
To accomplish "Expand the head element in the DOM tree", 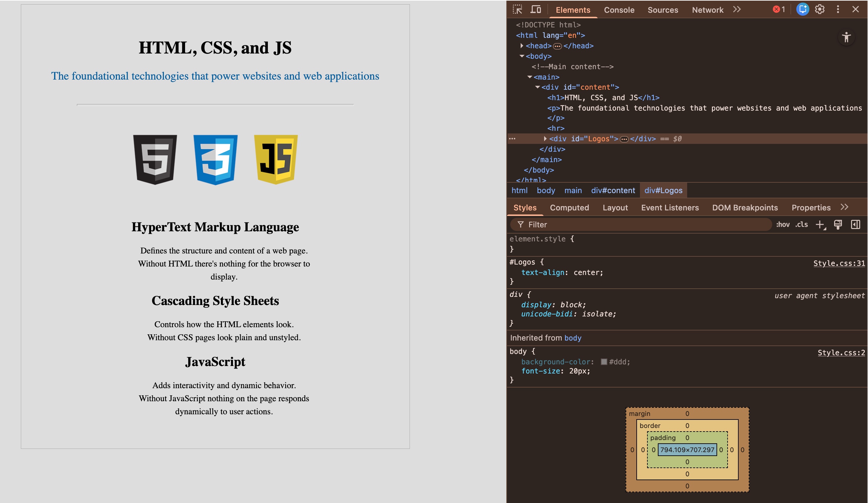I will 522,46.
